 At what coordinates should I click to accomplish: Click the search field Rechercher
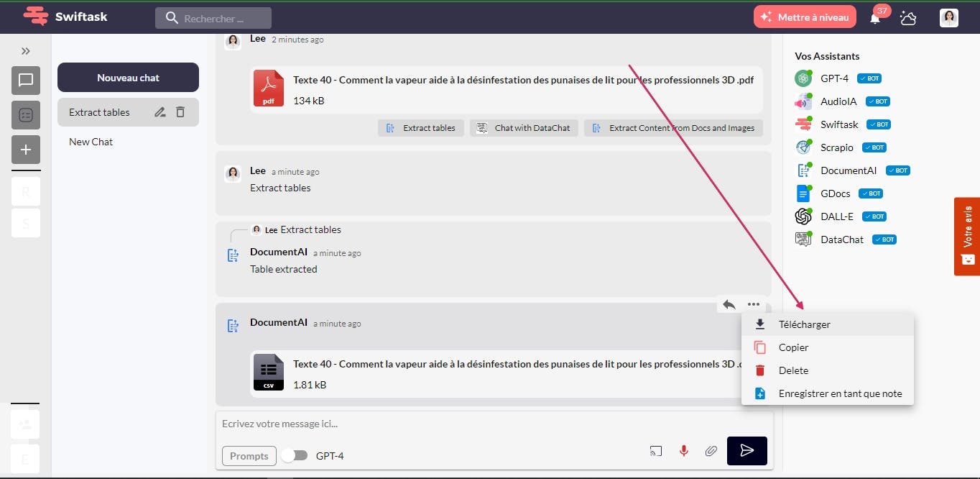pos(213,18)
